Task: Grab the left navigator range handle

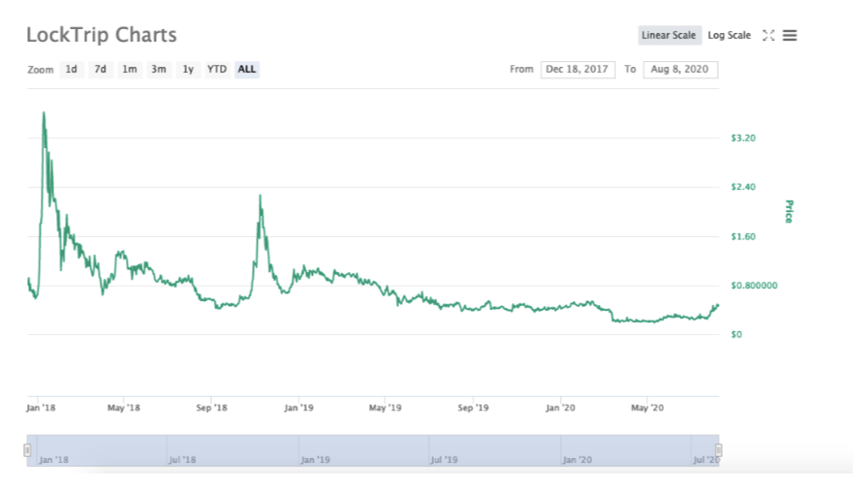Action: (x=27, y=450)
